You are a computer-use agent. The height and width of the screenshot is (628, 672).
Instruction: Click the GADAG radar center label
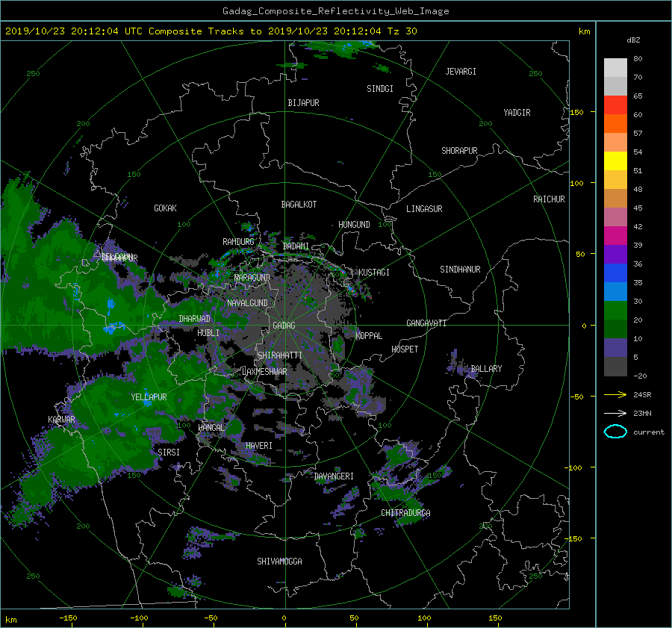tap(284, 326)
